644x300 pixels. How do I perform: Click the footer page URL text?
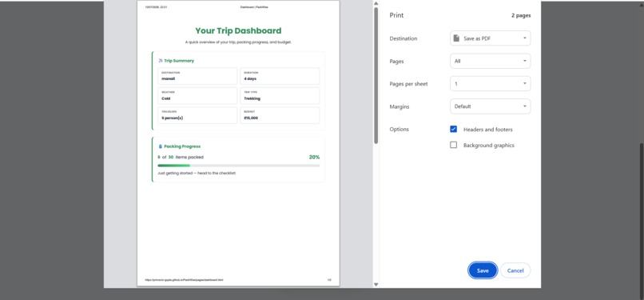pyautogui.click(x=184, y=280)
